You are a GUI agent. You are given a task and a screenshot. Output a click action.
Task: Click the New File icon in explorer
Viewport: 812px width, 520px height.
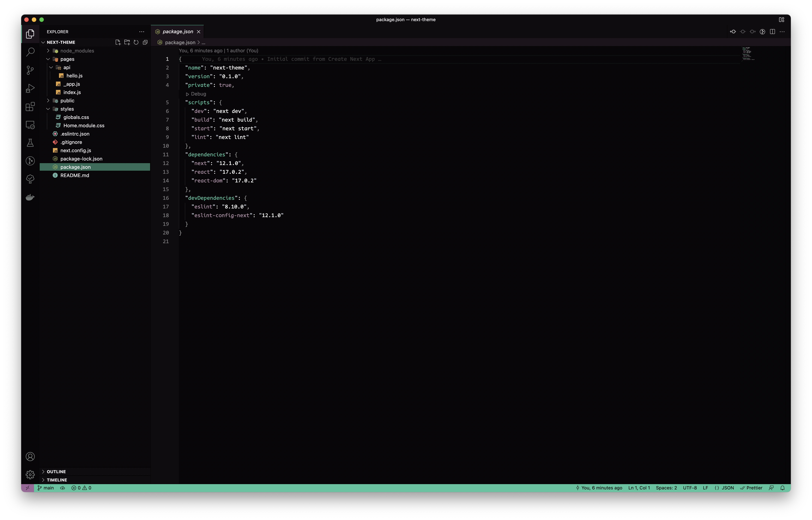click(118, 42)
